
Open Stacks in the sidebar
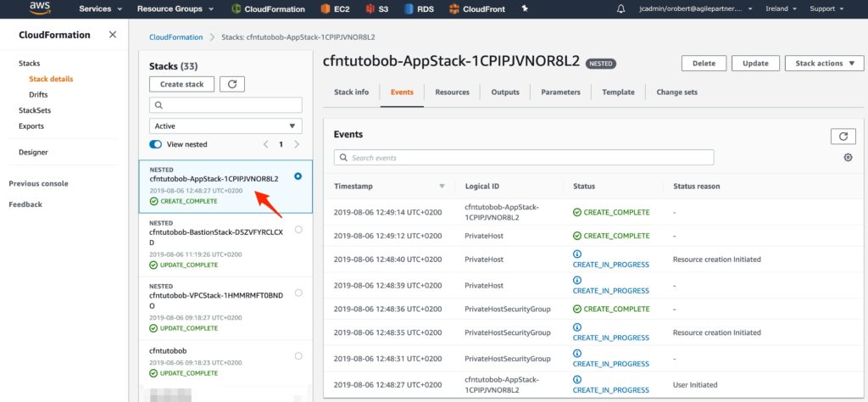[30, 63]
